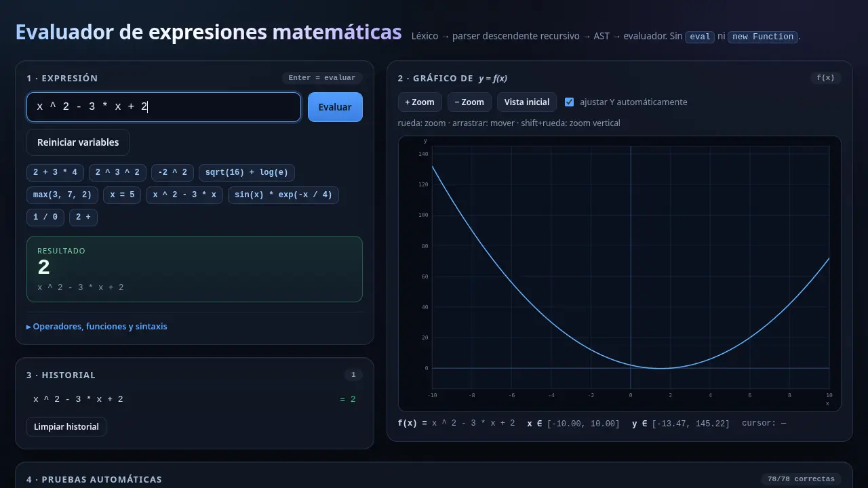Try the '1 / 0' example chip

click(45, 218)
